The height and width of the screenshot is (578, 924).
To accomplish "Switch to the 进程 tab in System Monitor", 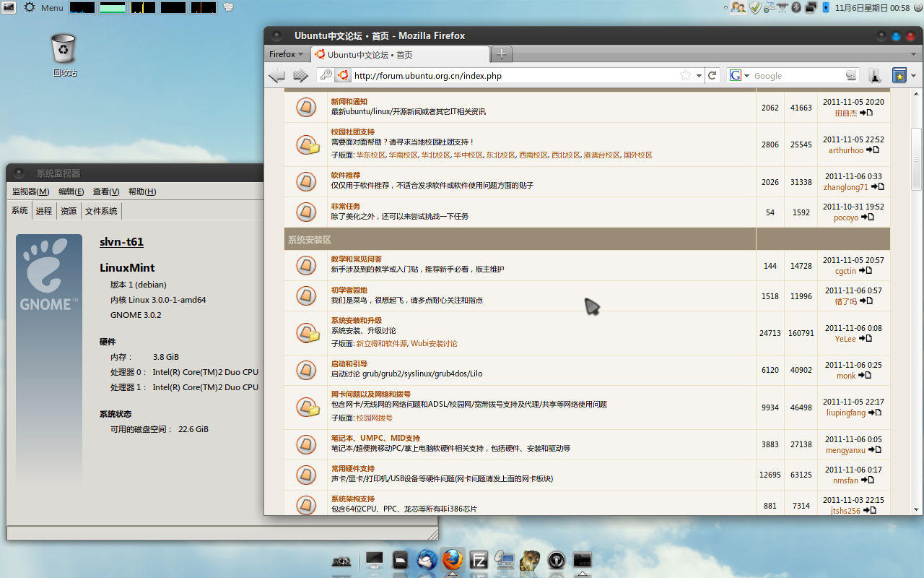I will coord(44,211).
